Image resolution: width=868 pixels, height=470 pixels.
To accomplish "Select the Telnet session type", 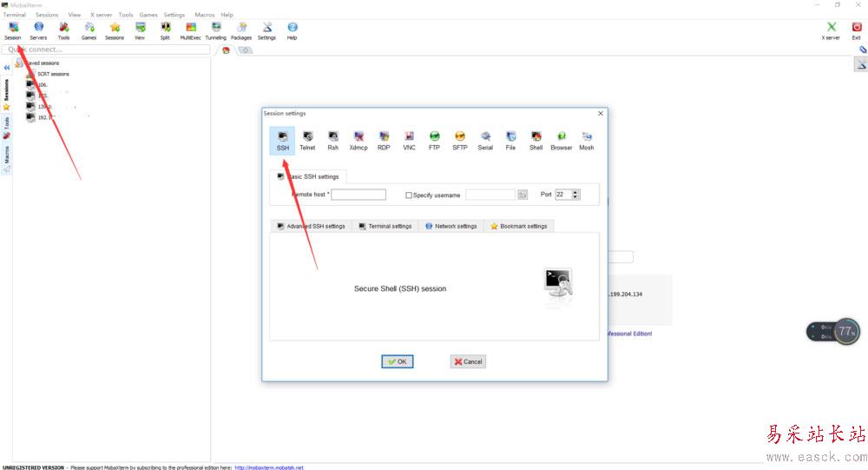I will coord(308,141).
